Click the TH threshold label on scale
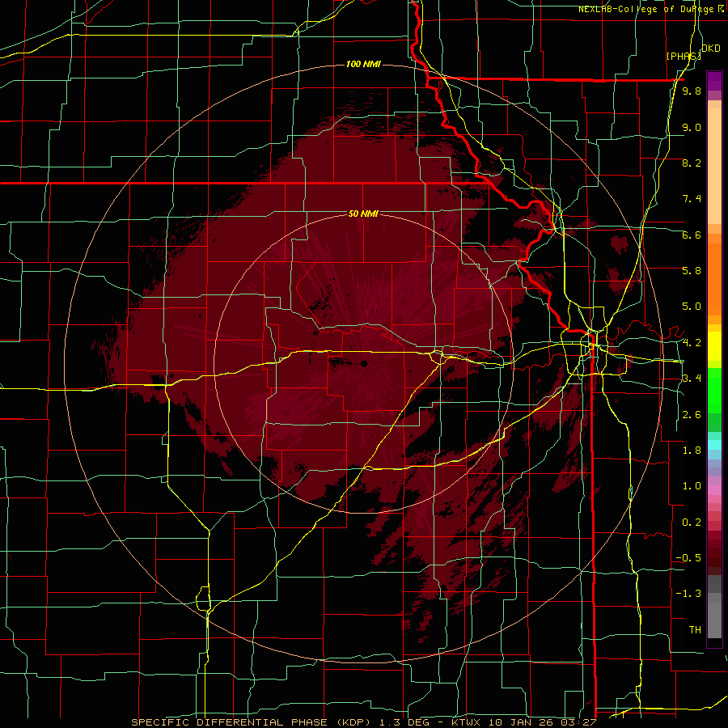Screen dimensions: 728x728 pyautogui.click(x=695, y=630)
